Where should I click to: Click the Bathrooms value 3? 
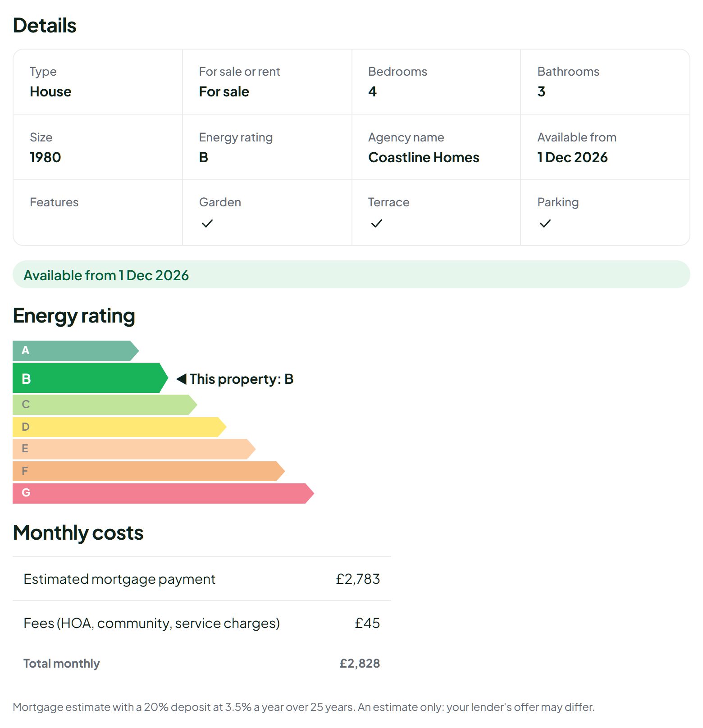pyautogui.click(x=541, y=91)
